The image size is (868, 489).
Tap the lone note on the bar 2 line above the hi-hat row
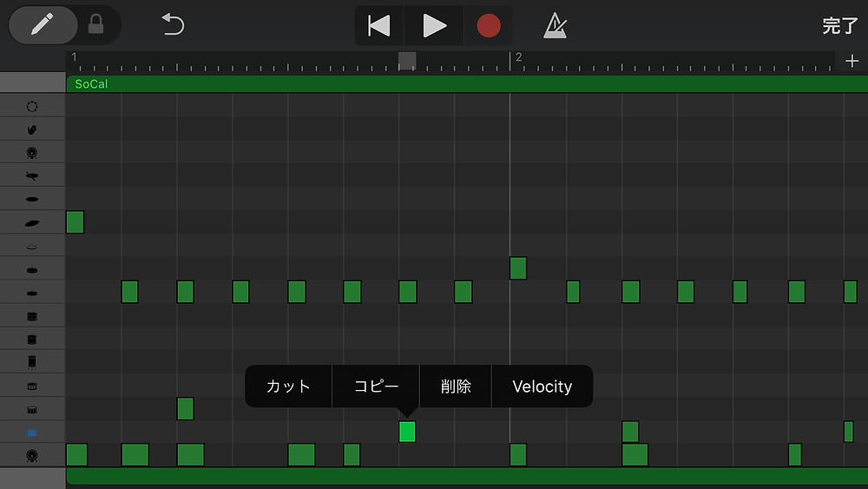(x=518, y=268)
